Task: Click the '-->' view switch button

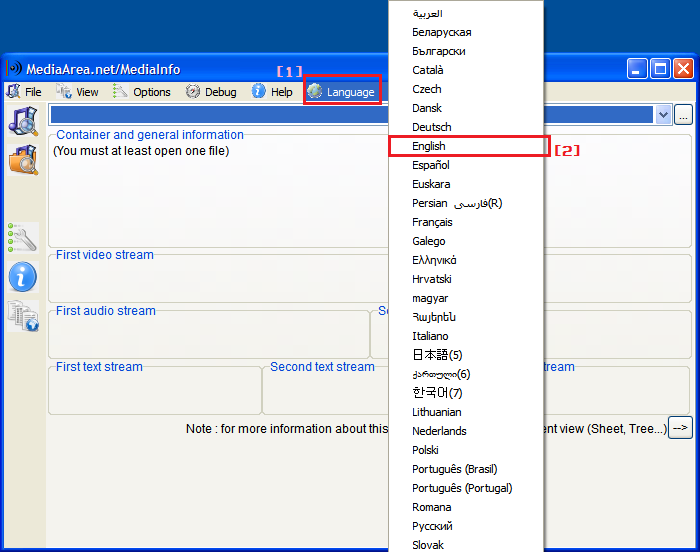Action: [x=680, y=428]
